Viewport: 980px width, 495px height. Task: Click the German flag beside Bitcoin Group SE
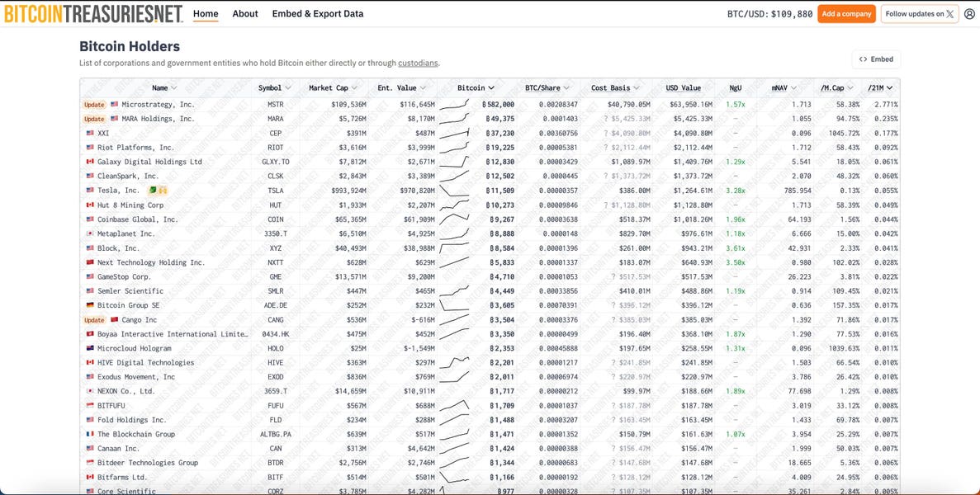coord(90,305)
